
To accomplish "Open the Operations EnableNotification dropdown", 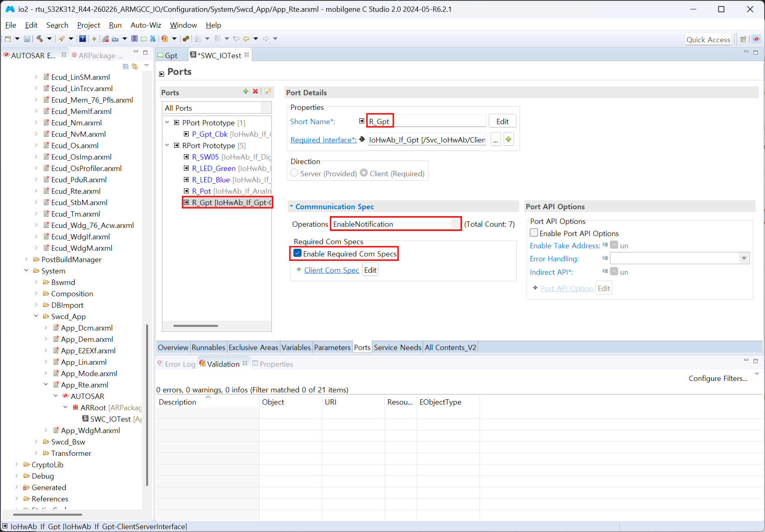I will [x=456, y=224].
